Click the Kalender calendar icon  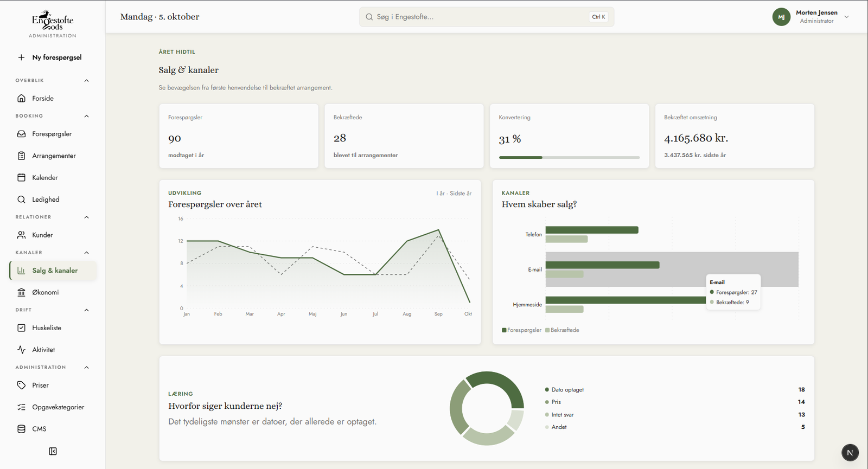tap(21, 177)
